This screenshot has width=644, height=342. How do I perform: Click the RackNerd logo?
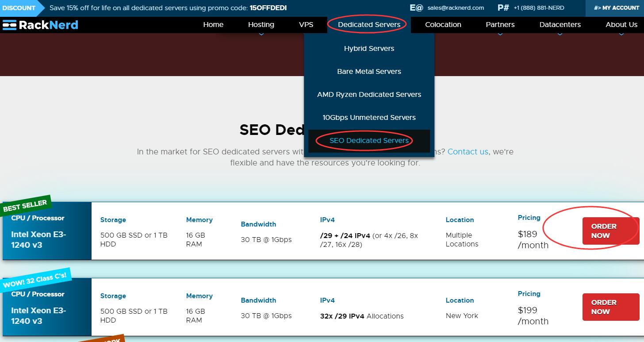click(x=40, y=25)
